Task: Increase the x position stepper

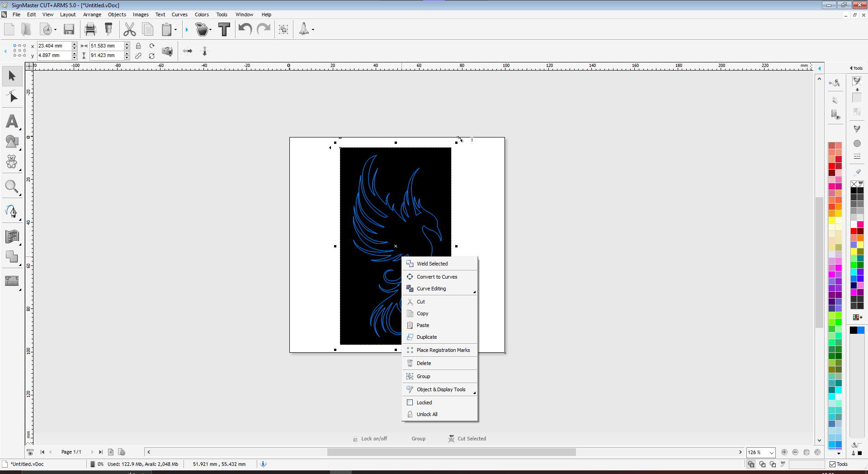Action: coord(75,44)
